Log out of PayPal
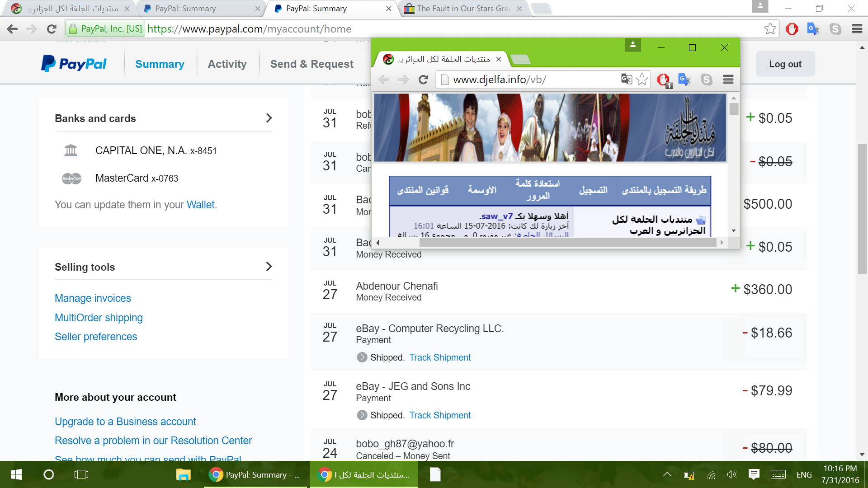 pos(785,64)
